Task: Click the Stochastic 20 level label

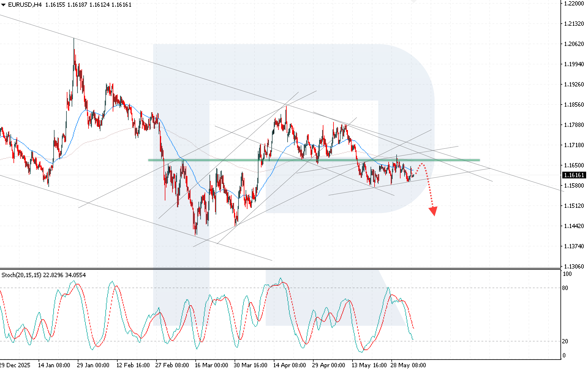Action: [565, 341]
